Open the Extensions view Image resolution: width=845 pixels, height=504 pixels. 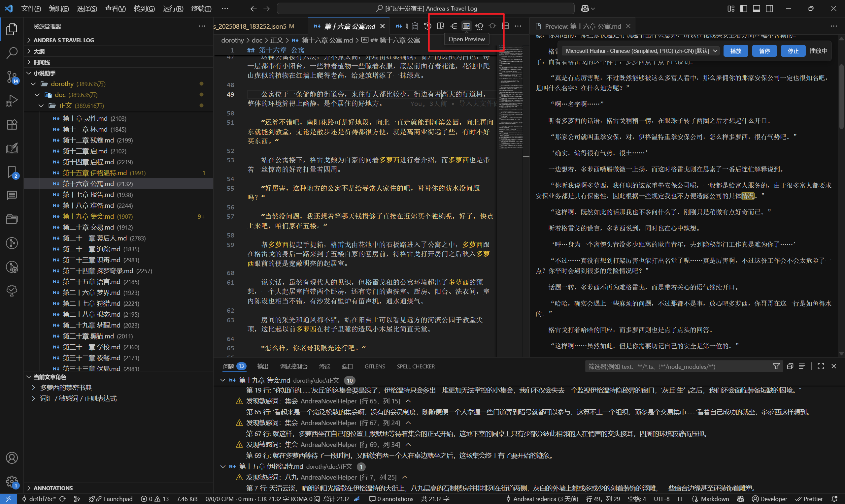[12, 124]
